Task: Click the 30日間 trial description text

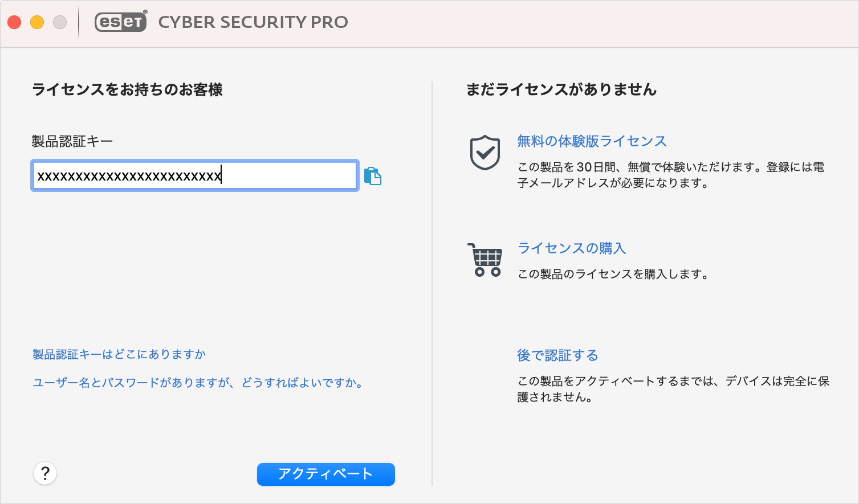Action: point(671,175)
